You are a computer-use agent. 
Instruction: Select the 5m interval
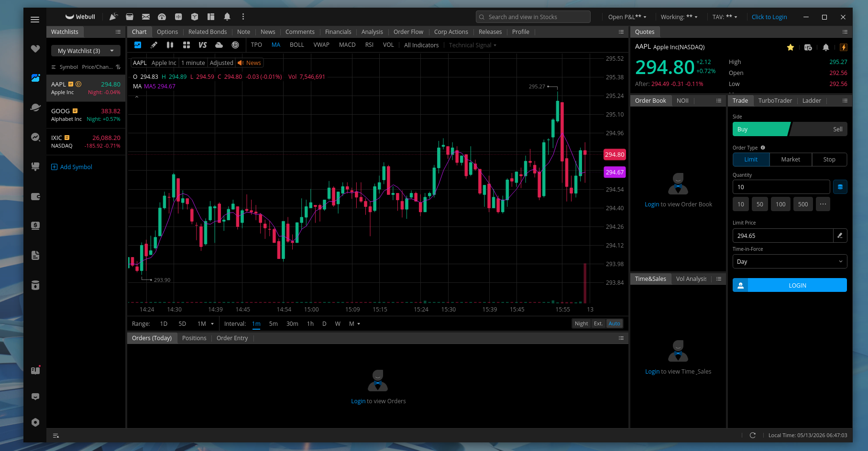[x=274, y=324]
